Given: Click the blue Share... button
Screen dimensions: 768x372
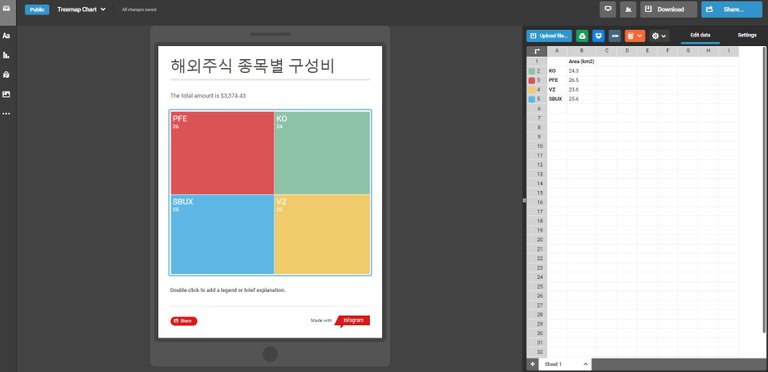Looking at the screenshot, I should tap(731, 9).
